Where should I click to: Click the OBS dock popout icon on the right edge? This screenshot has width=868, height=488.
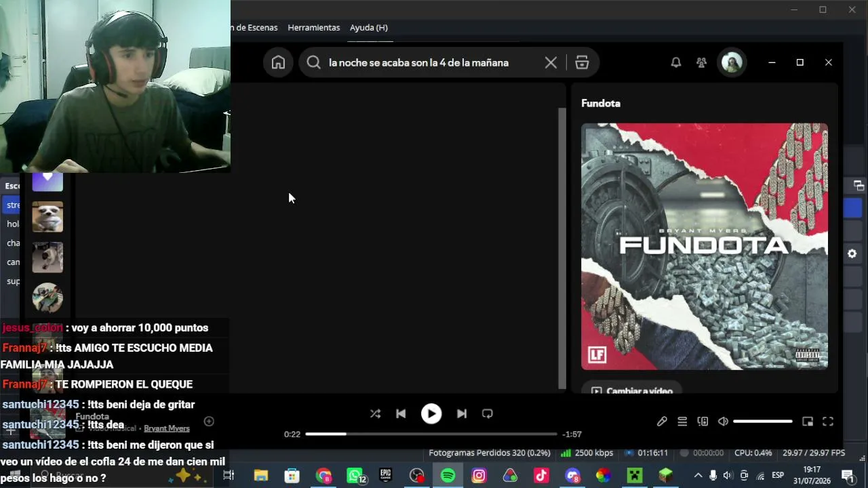point(859,186)
